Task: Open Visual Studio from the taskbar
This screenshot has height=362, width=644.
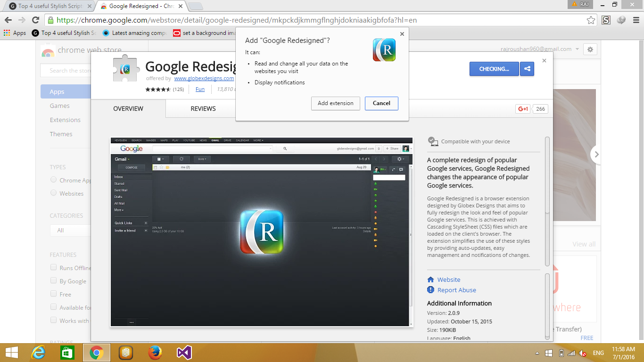Action: click(184, 352)
